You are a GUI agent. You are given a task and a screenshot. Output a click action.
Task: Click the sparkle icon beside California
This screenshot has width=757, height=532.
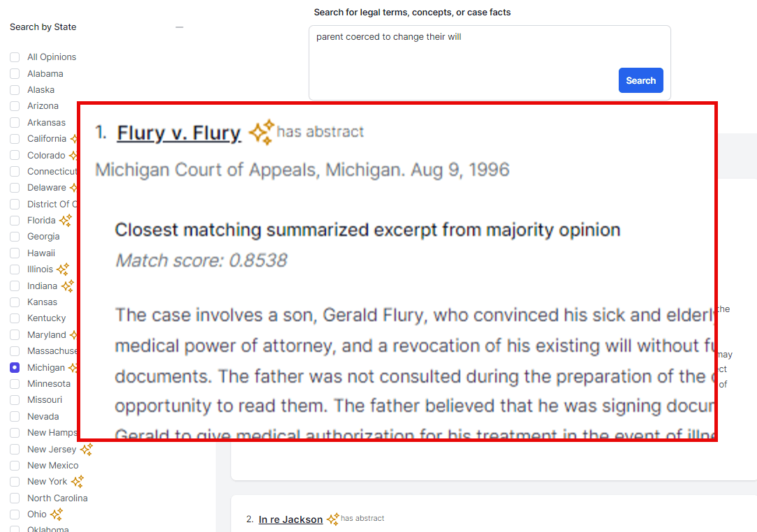tap(73, 139)
